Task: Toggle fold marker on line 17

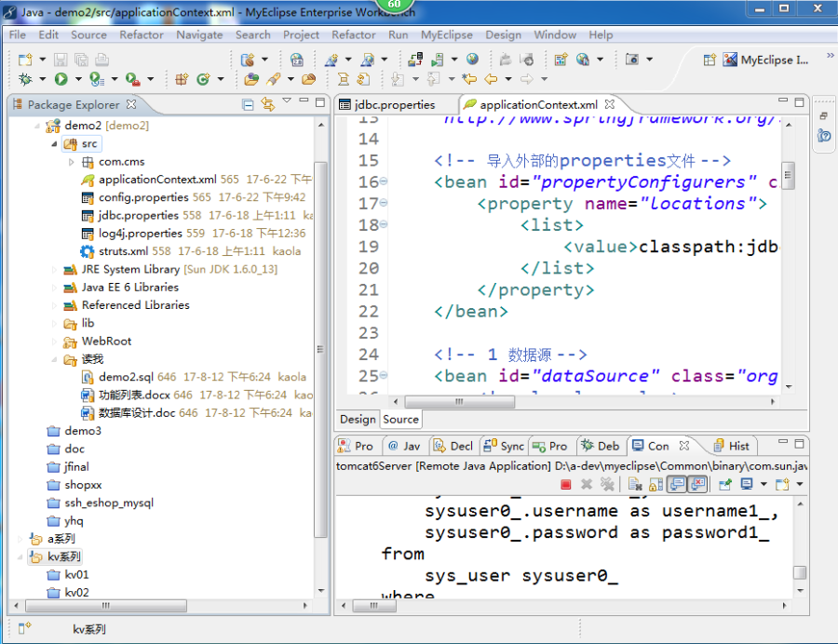Action: coord(384,203)
